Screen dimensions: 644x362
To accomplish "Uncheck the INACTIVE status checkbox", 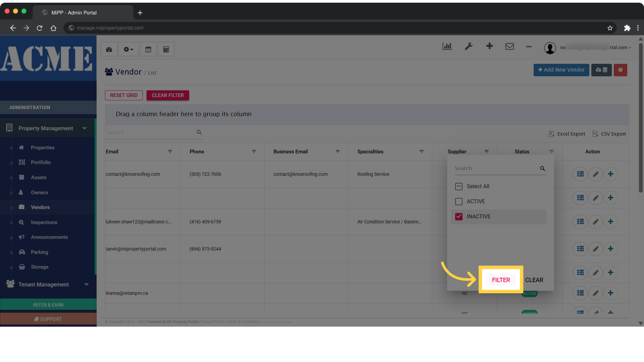I will tap(459, 217).
